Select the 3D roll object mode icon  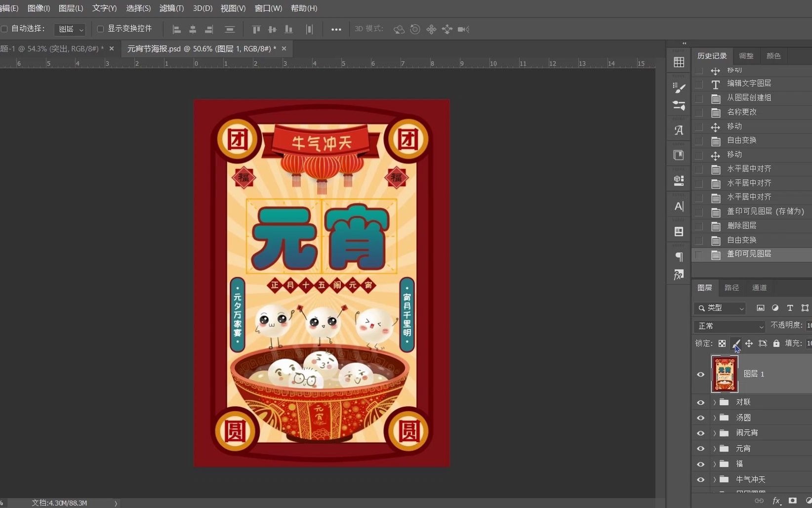pos(415,29)
